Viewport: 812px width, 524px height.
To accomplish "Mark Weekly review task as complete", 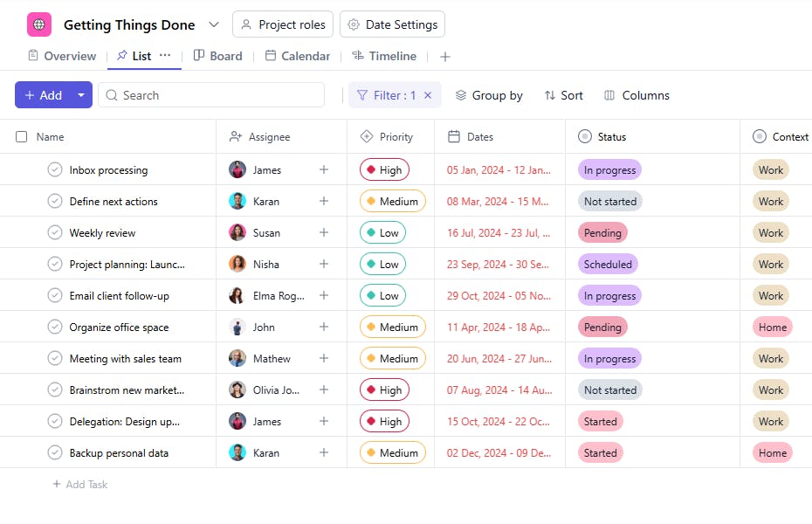I will click(55, 233).
